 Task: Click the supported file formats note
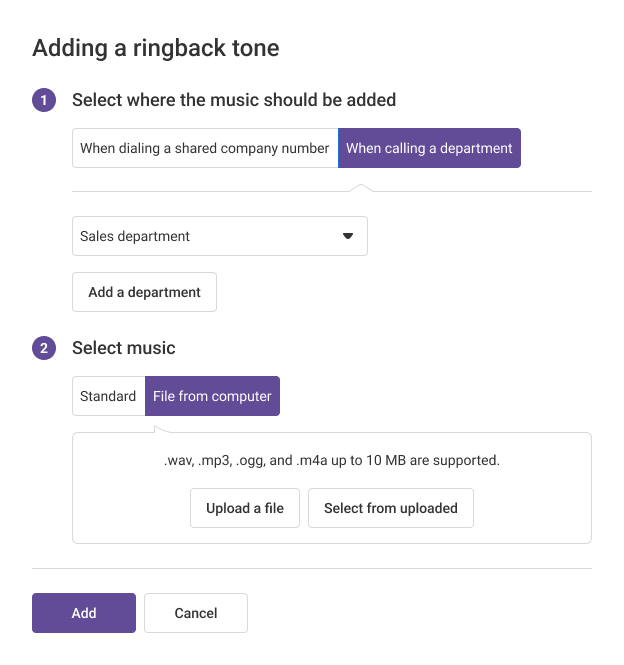coord(332,461)
